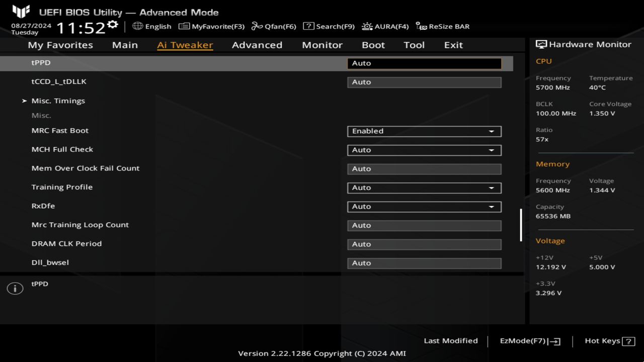
Task: Open the My Favorites tab
Action: [60, 45]
